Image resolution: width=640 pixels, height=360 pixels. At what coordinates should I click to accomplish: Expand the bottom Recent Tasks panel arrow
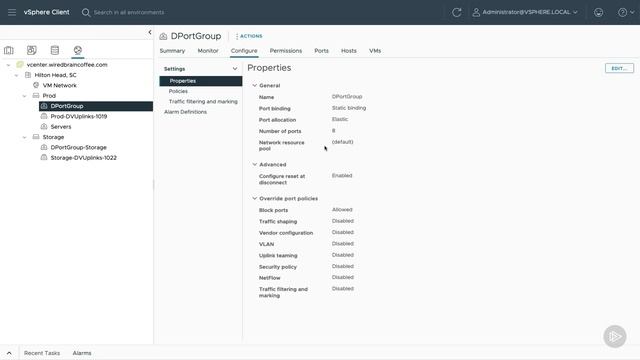coord(9,353)
